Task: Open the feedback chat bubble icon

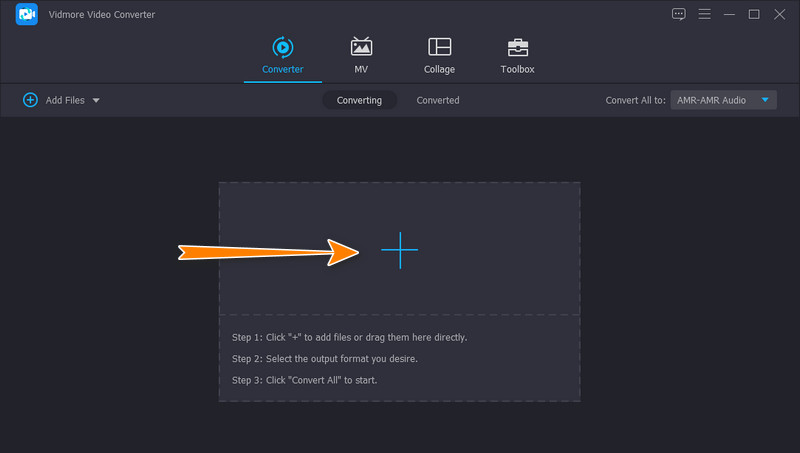Action: (x=679, y=14)
